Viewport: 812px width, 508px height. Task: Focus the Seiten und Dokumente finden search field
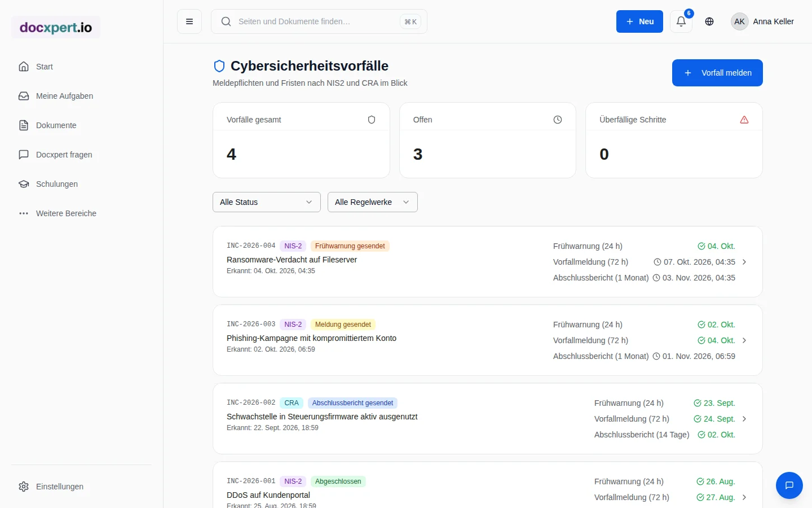[319, 21]
